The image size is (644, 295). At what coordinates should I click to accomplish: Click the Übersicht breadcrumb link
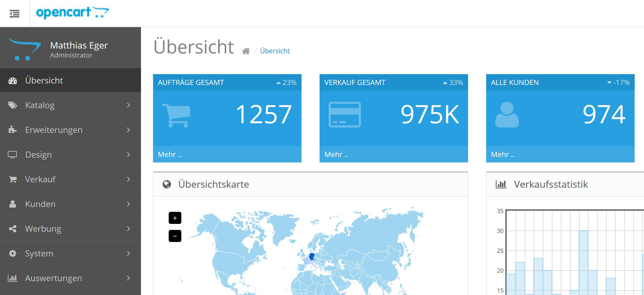tap(275, 51)
